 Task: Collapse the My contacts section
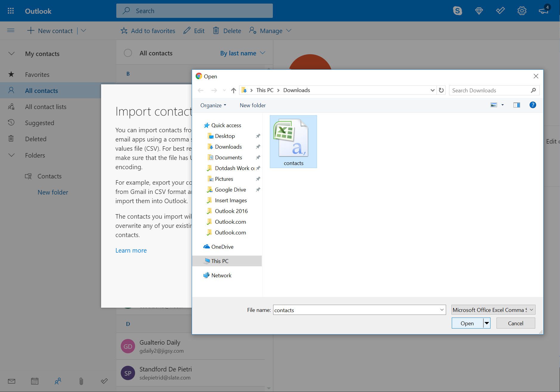(11, 54)
